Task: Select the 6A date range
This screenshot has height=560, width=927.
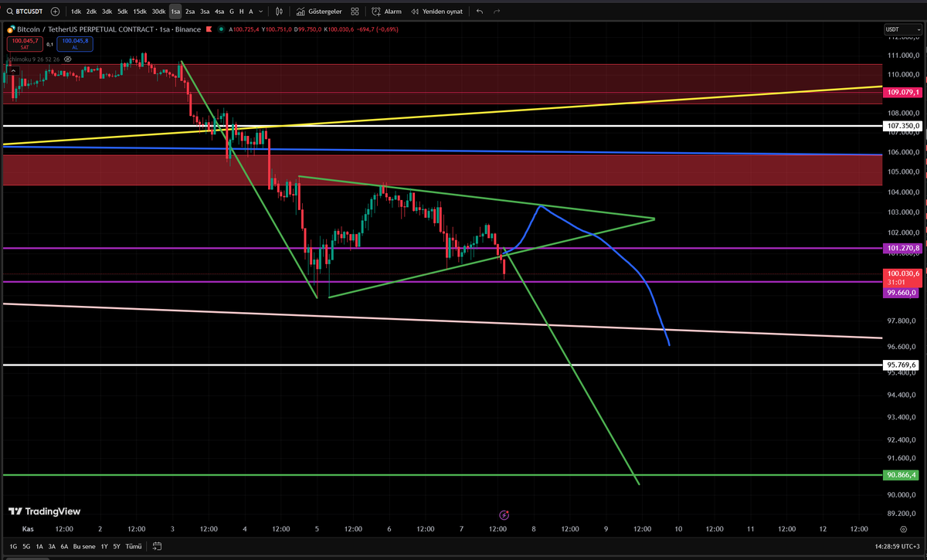Action: (x=64, y=546)
